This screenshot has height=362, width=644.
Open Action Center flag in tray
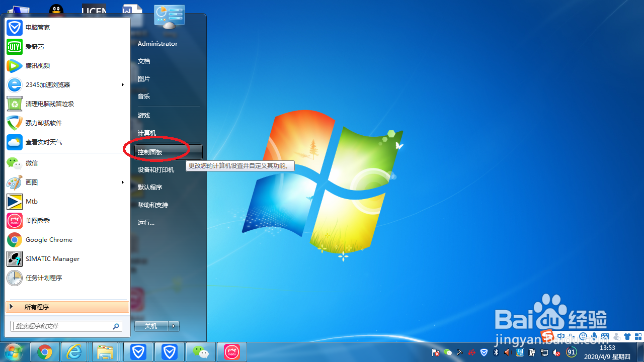pyautogui.click(x=436, y=352)
